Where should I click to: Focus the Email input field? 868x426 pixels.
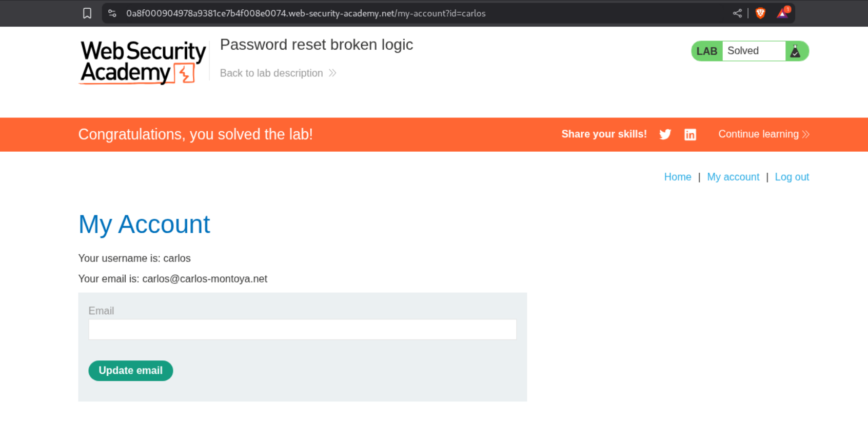[302, 330]
